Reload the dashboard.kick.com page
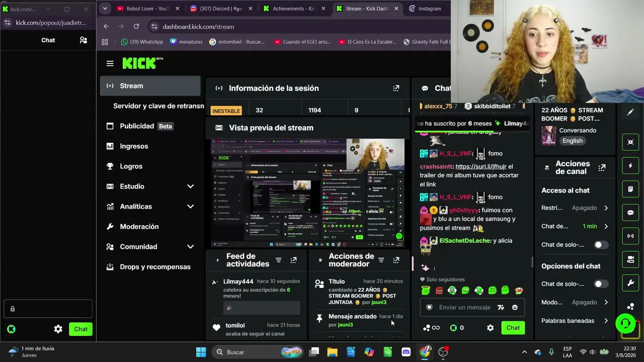 click(x=136, y=27)
